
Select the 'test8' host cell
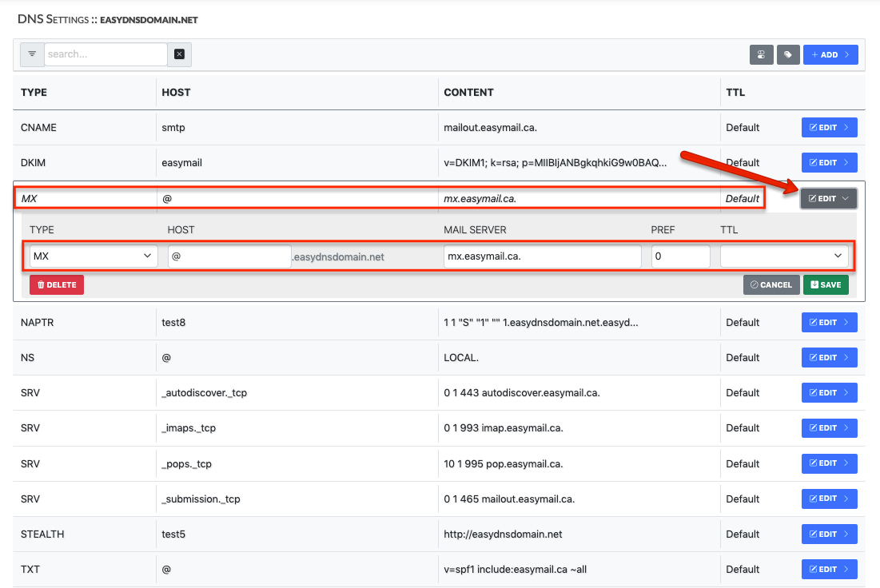click(x=173, y=323)
